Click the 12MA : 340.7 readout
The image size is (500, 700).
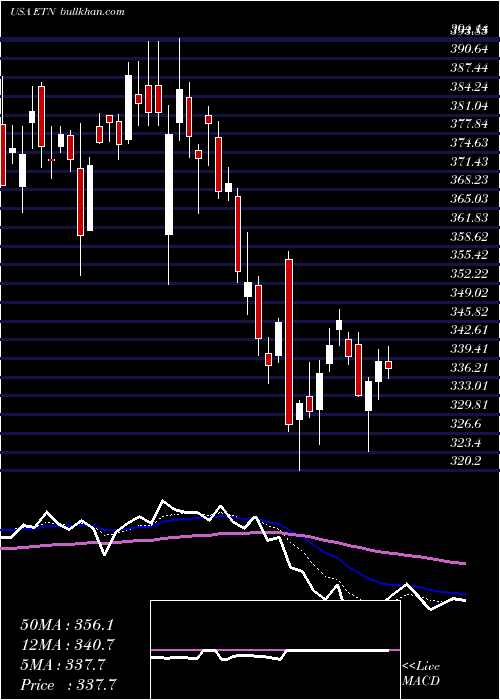pyautogui.click(x=67, y=645)
